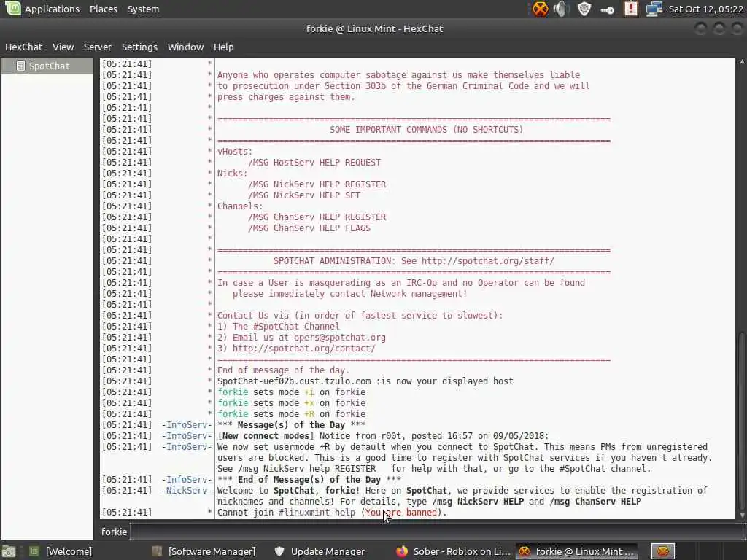Open the HexChat menu
The width and height of the screenshot is (747, 560).
coord(23,47)
